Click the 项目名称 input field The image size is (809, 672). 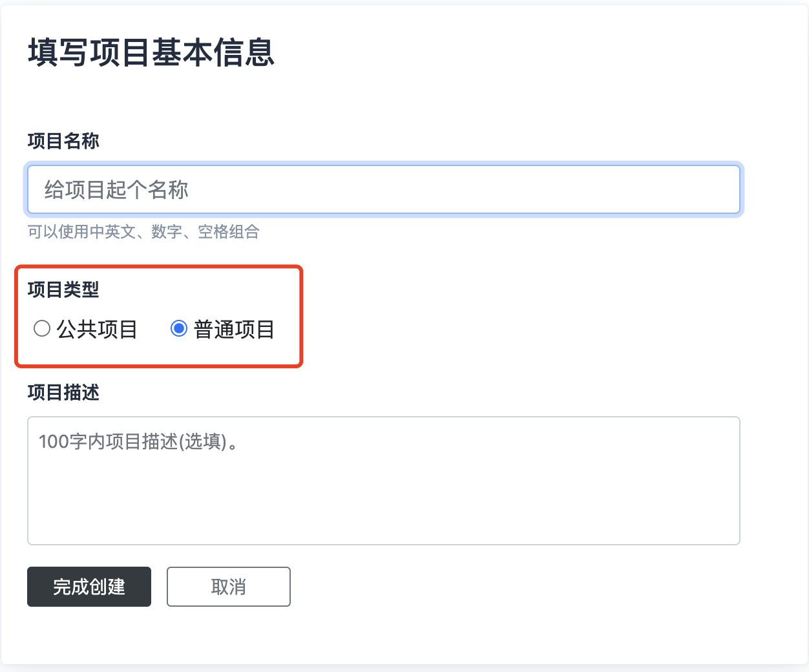point(383,189)
